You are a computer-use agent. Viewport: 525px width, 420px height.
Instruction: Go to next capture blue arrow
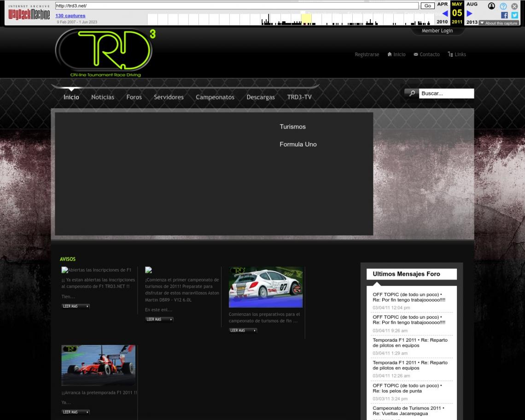(x=469, y=13)
